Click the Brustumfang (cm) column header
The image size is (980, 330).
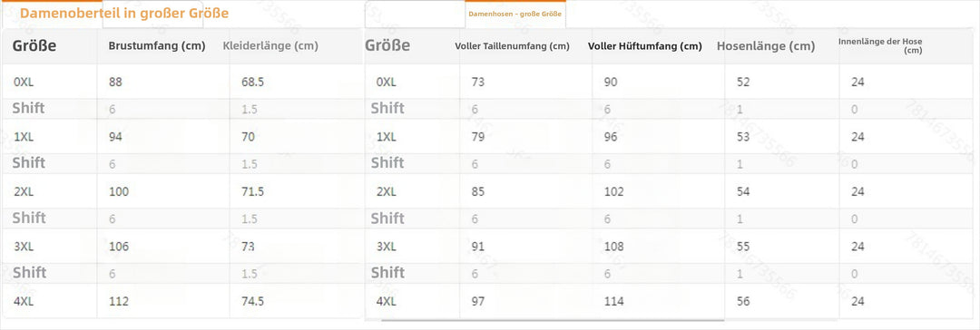(x=157, y=45)
